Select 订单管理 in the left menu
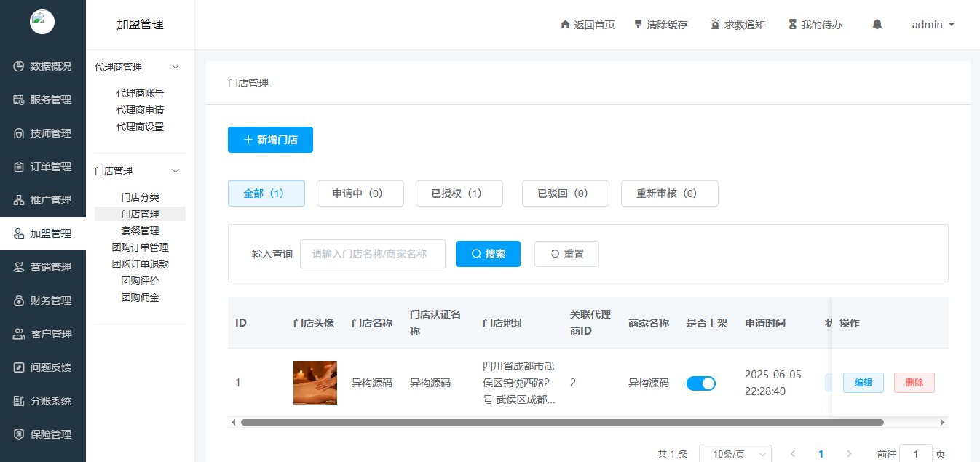 pyautogui.click(x=43, y=167)
